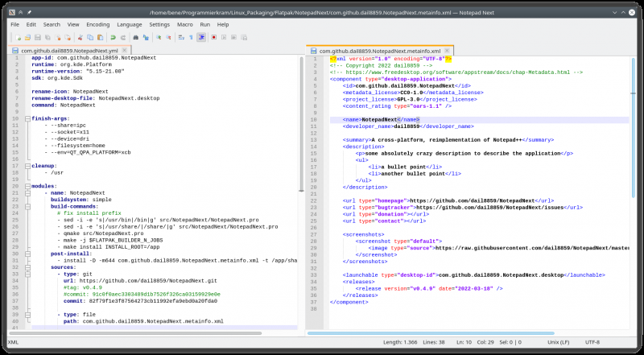Click Run Macro Multiple Times icon
The width and height of the screenshot is (644, 355).
[x=233, y=37]
